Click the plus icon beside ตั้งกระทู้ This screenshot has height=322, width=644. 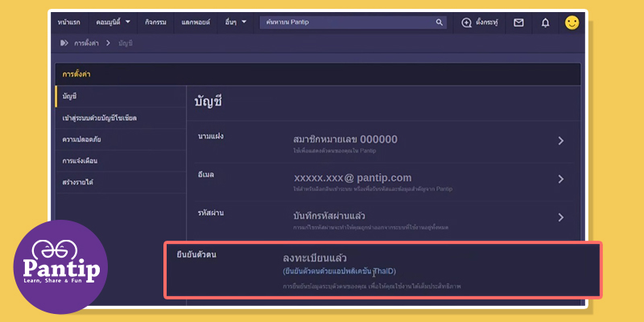point(467,23)
